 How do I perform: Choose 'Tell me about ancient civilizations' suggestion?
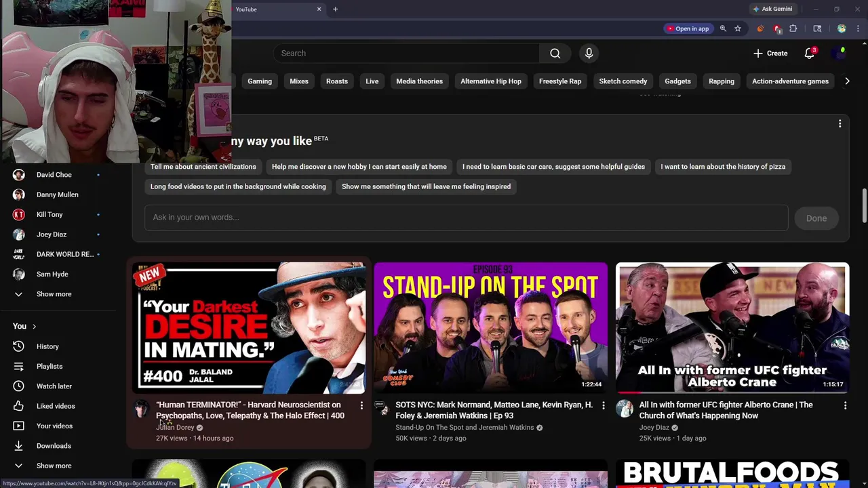pyautogui.click(x=203, y=167)
